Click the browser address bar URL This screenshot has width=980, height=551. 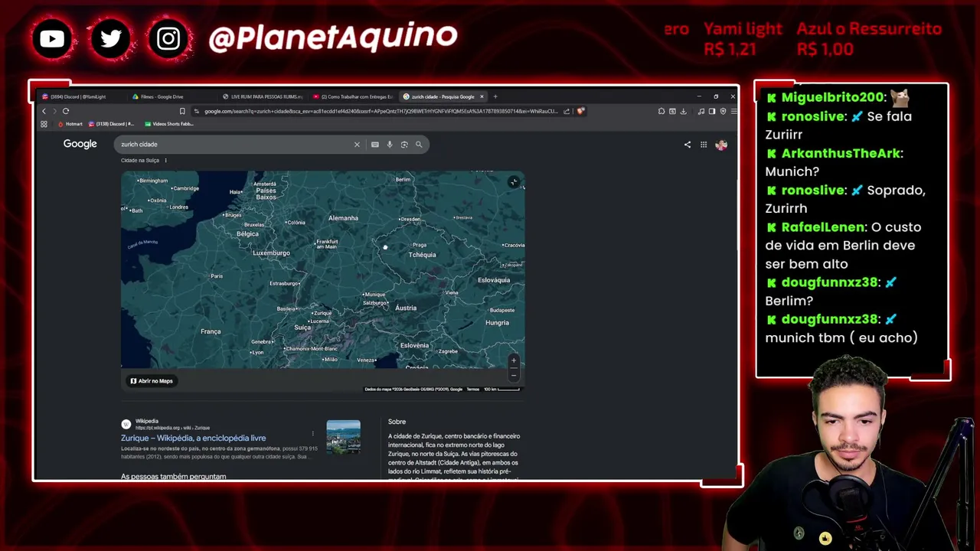pyautogui.click(x=381, y=111)
